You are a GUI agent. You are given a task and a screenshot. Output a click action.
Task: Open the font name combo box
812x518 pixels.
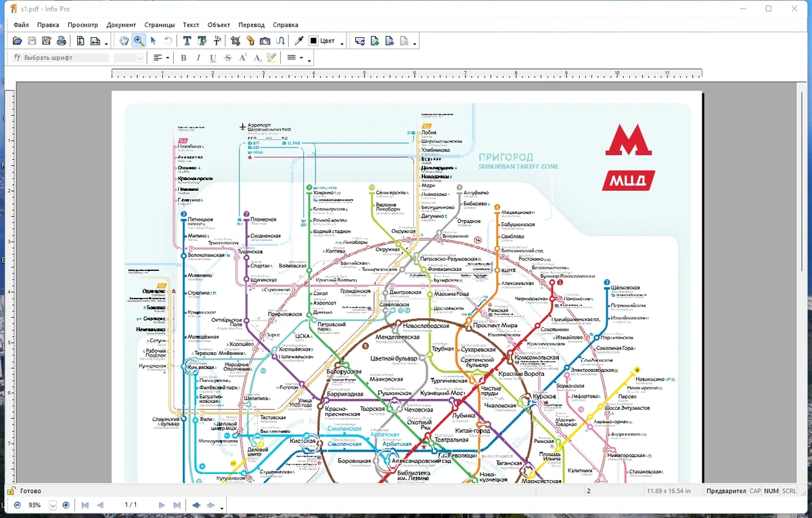click(x=62, y=58)
